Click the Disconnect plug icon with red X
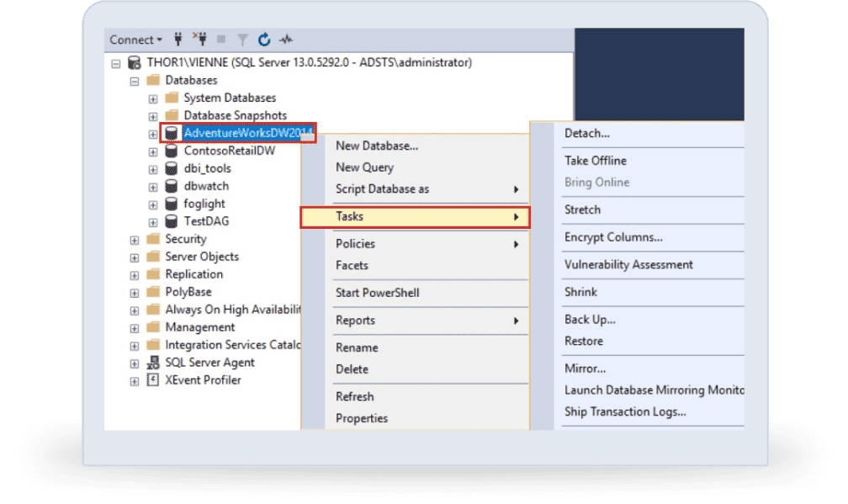Image resolution: width=848 pixels, height=504 pixels. [x=199, y=40]
